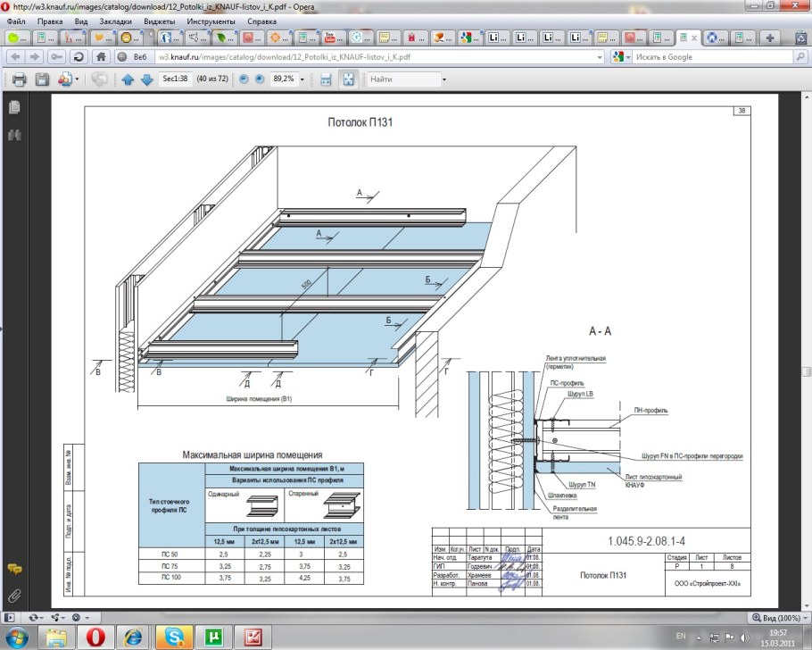The height and width of the screenshot is (650, 812).
Task: Click the Вид (100%) zoom button
Action: pyautogui.click(x=778, y=617)
